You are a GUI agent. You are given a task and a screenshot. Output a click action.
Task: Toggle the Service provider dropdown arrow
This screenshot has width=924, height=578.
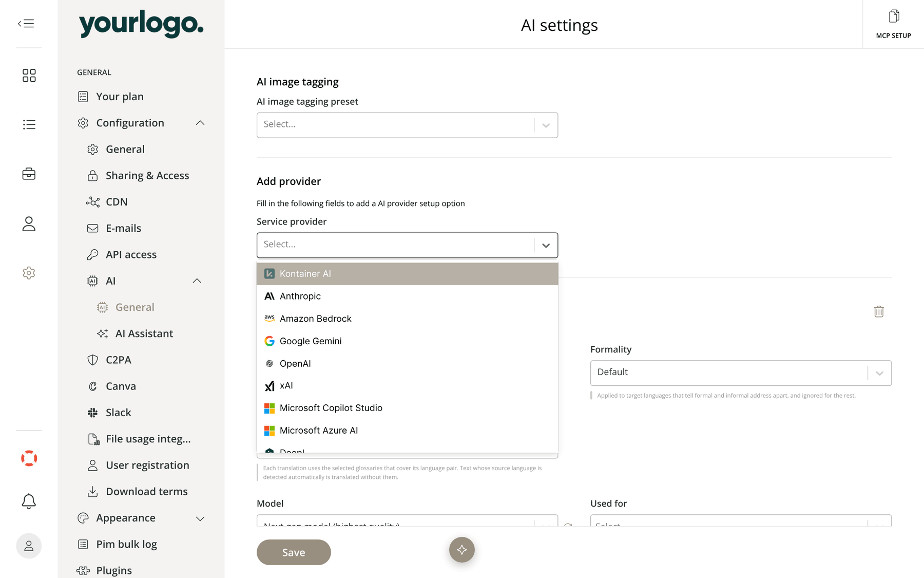tap(546, 246)
